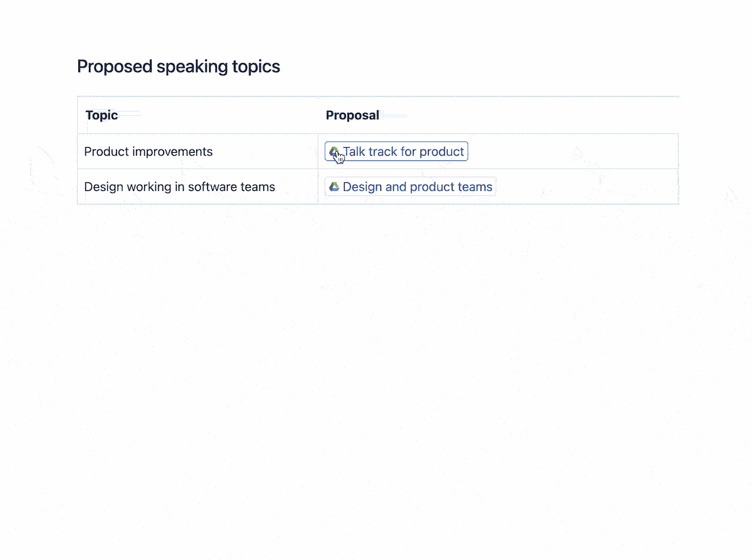
Task: Open the 'Design and product teams' link
Action: coord(410,187)
